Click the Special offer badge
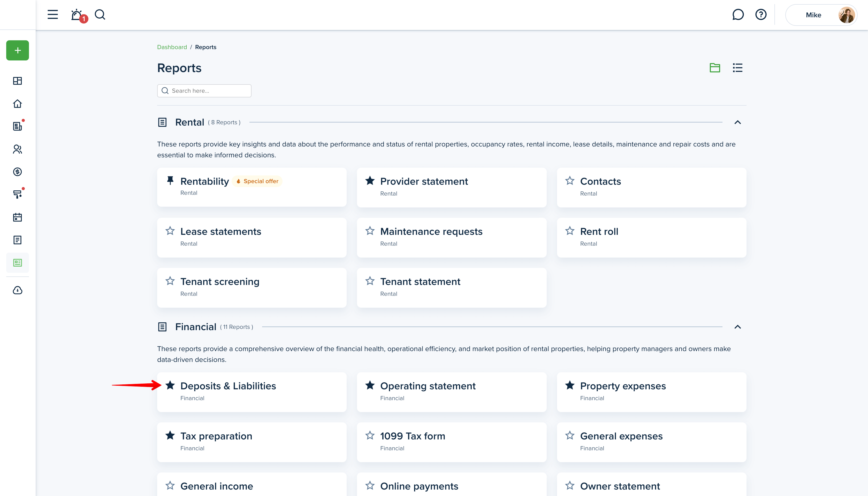The height and width of the screenshot is (496, 868). 257,181
